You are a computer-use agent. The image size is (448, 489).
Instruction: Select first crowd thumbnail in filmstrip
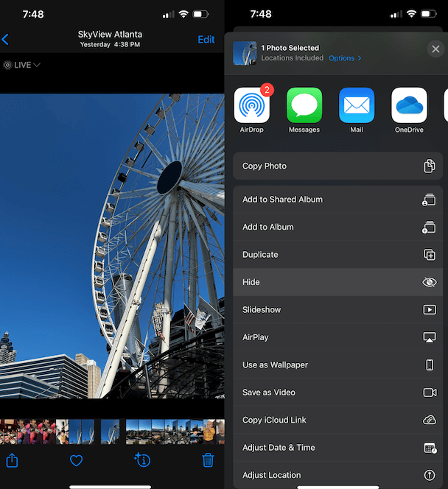pos(8,432)
